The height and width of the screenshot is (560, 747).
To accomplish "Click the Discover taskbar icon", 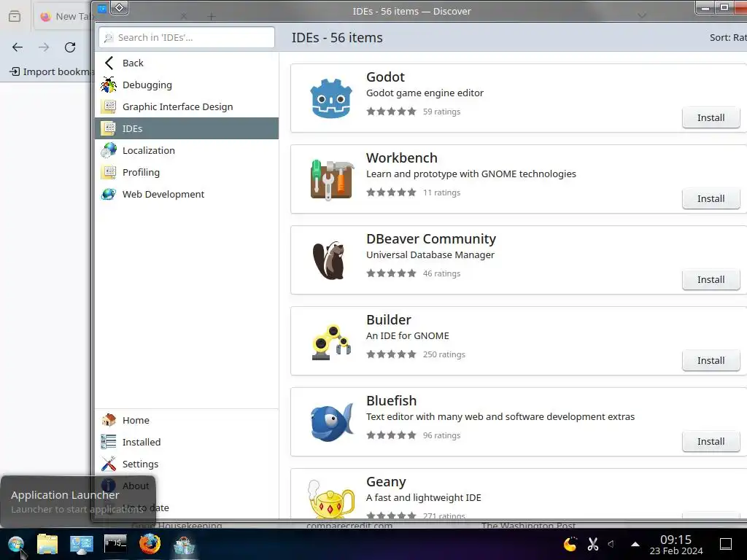I will (x=184, y=544).
